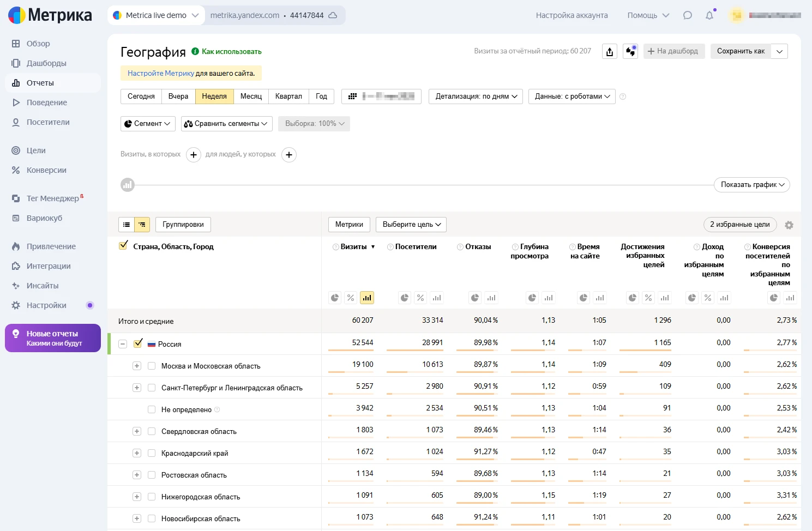Select the bar chart view for Посетители metric
The image size is (812, 531).
pos(436,297)
